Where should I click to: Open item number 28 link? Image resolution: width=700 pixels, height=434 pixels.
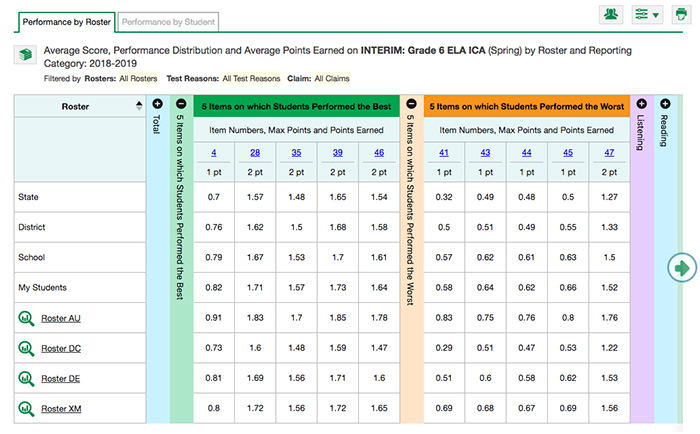[x=255, y=153]
